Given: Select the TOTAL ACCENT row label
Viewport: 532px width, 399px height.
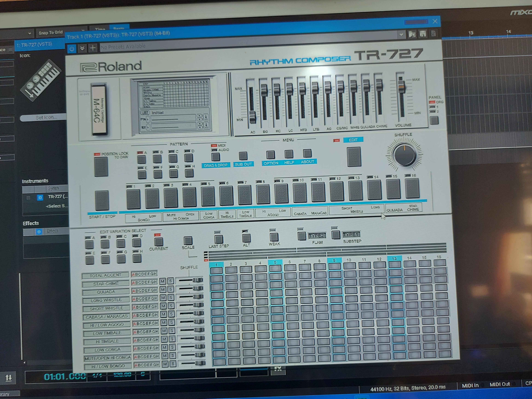Looking at the screenshot, I should pos(105,275).
